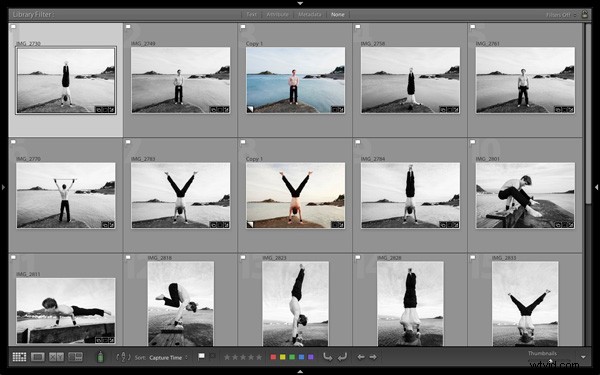Select the Painter spray can tool
Viewport: 600px width, 375px height.
coord(100,357)
